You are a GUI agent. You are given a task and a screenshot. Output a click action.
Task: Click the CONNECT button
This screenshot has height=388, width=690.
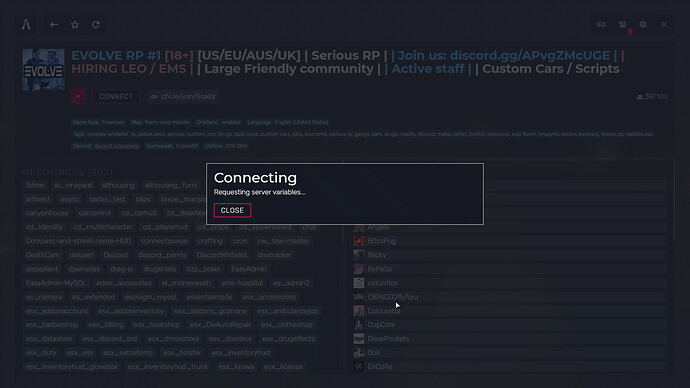click(116, 97)
